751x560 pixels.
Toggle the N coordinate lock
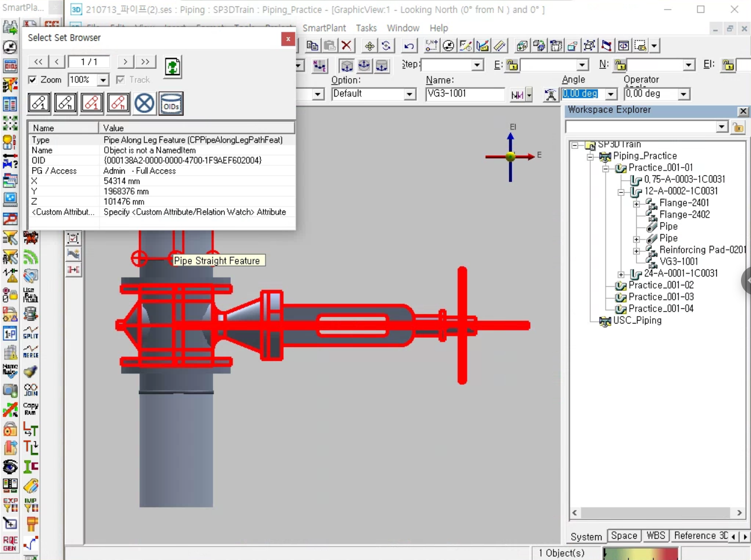coord(619,65)
